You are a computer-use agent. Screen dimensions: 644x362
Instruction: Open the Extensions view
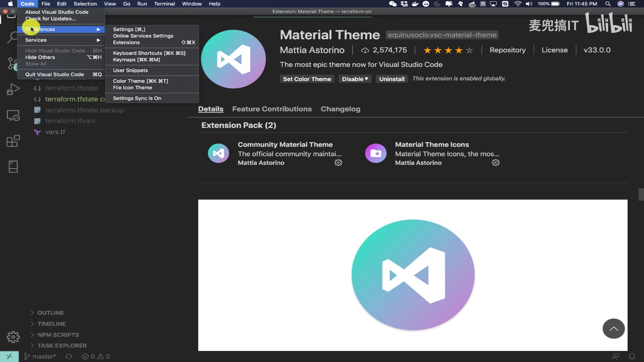pos(13,141)
